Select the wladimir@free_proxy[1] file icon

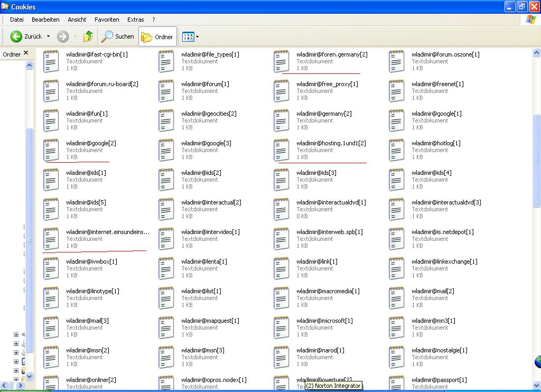point(281,91)
